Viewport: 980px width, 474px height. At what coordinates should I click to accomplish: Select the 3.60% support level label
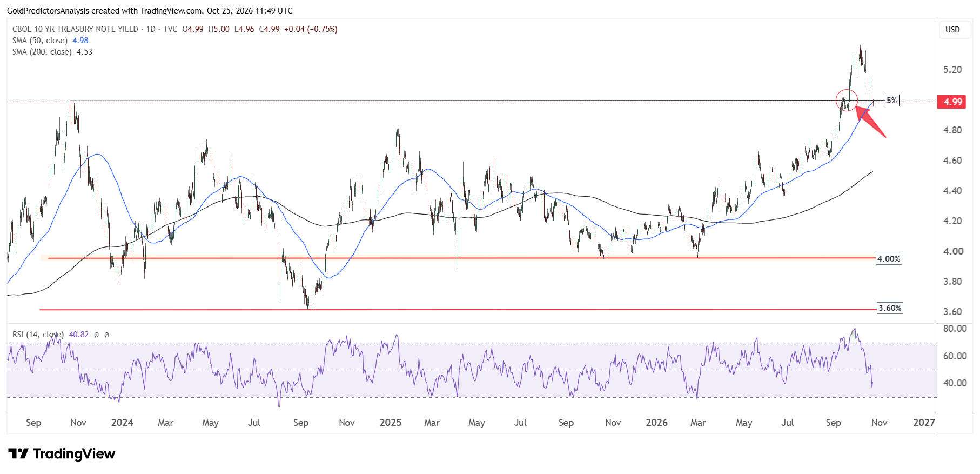pyautogui.click(x=890, y=308)
